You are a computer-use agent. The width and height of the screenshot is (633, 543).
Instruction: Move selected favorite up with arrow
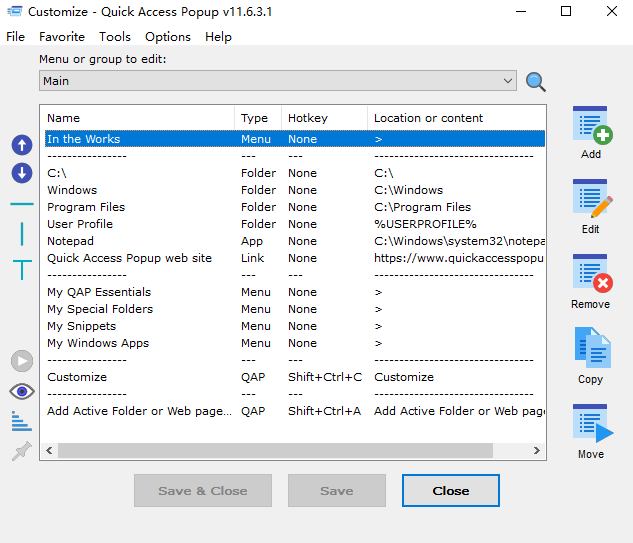click(x=22, y=145)
